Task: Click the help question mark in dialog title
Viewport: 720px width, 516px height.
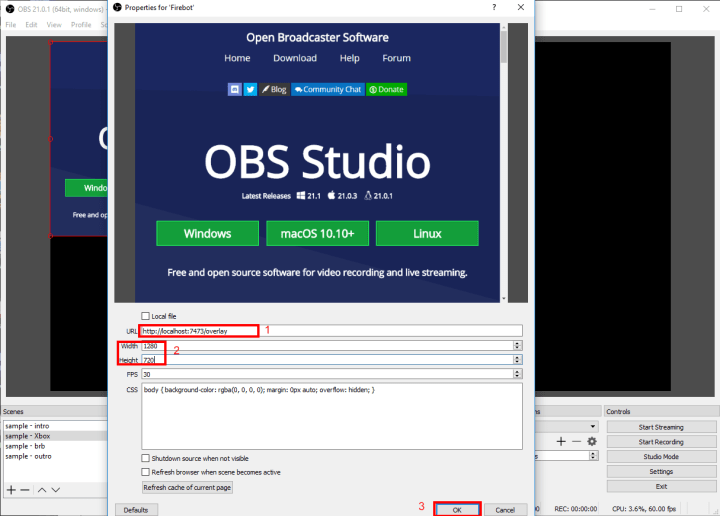Action: (x=494, y=7)
